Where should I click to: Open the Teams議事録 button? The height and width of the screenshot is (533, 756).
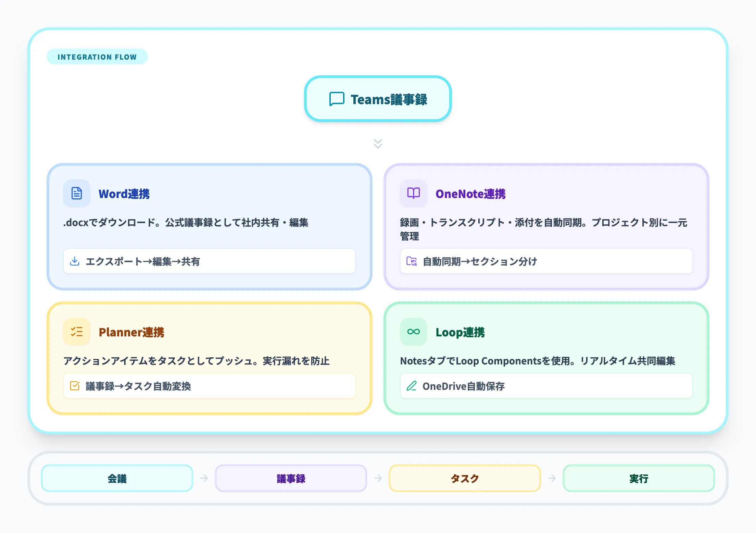pyautogui.click(x=378, y=100)
